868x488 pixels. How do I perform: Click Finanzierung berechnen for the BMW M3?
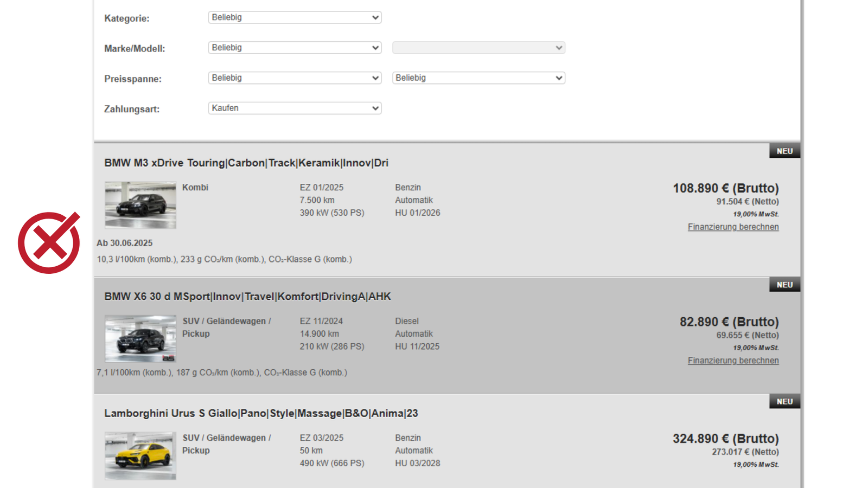tap(733, 227)
